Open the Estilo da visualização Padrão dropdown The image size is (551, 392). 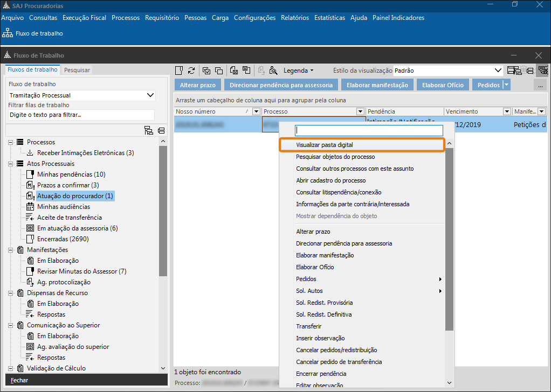point(498,71)
